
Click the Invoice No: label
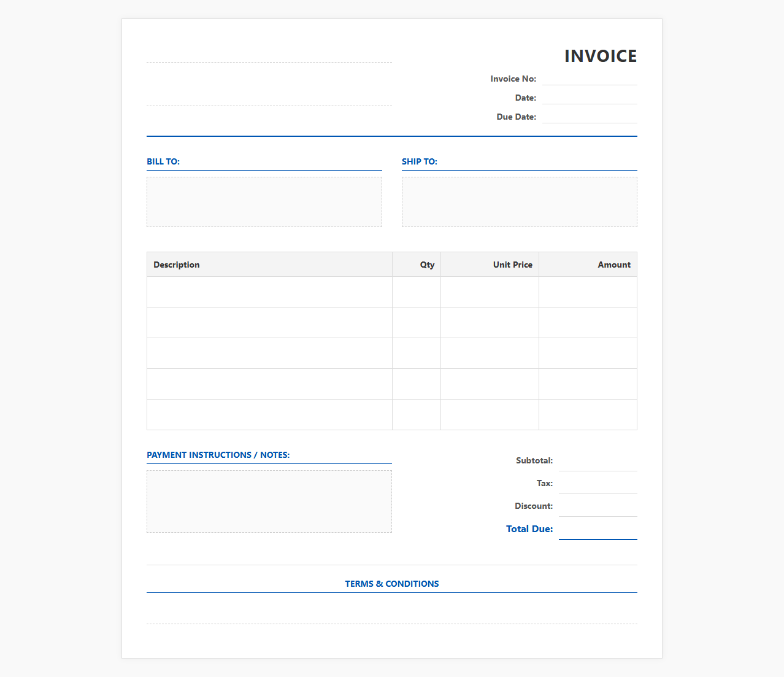coord(513,79)
